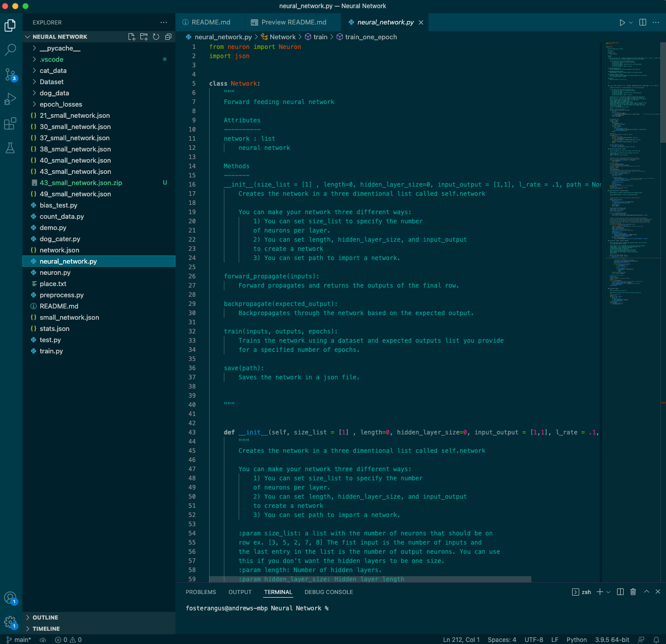
Task: Open the Search view in activity bar
Action: [x=10, y=50]
